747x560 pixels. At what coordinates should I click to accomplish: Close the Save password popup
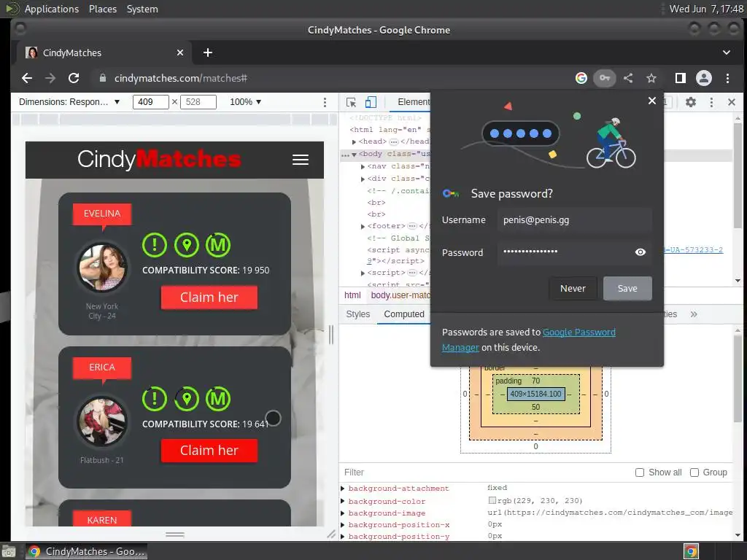(652, 101)
